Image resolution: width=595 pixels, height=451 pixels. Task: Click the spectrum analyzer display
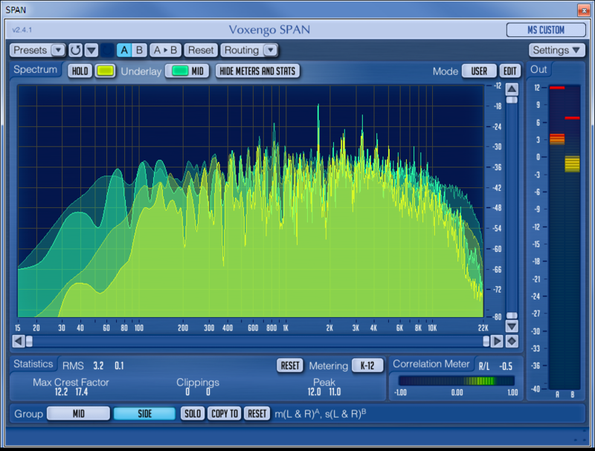250,201
